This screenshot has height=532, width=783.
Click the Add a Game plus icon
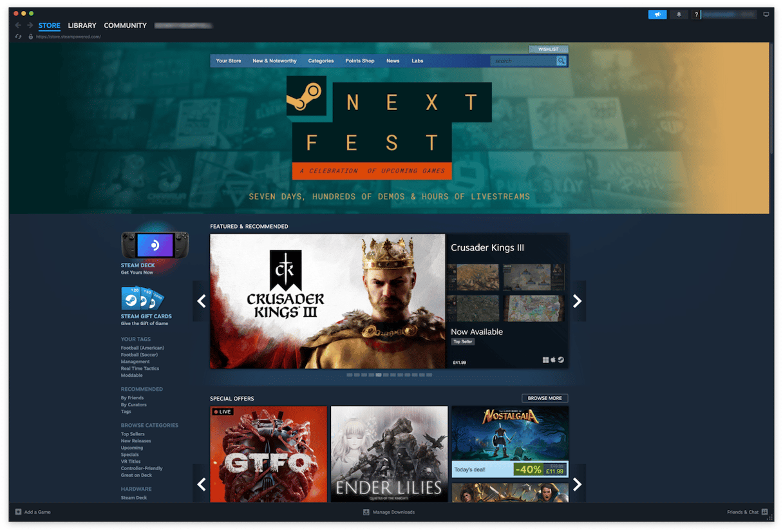coord(18,512)
